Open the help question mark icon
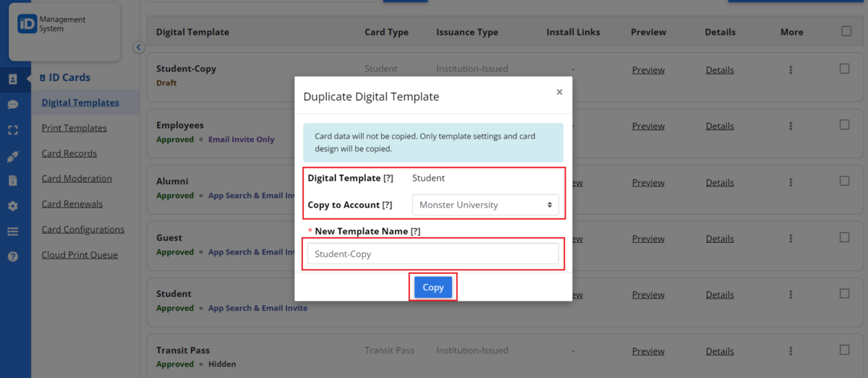The width and height of the screenshot is (868, 378). pyautogui.click(x=13, y=257)
